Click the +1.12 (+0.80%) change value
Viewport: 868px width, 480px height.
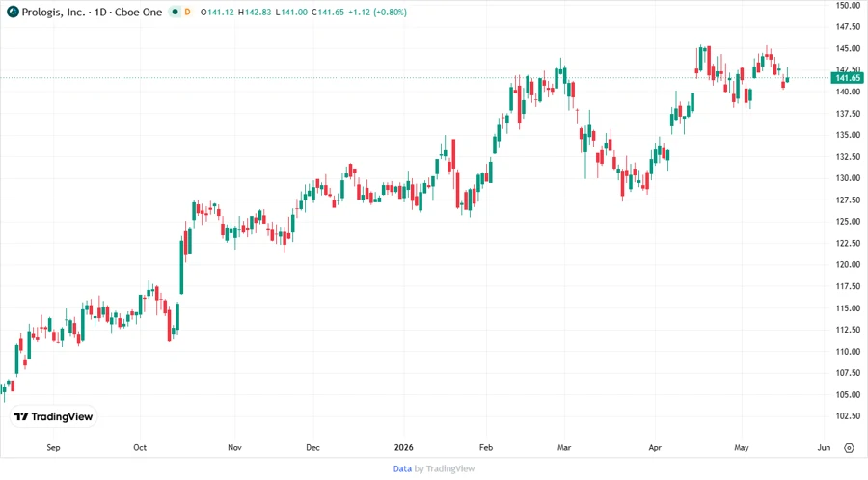(377, 12)
